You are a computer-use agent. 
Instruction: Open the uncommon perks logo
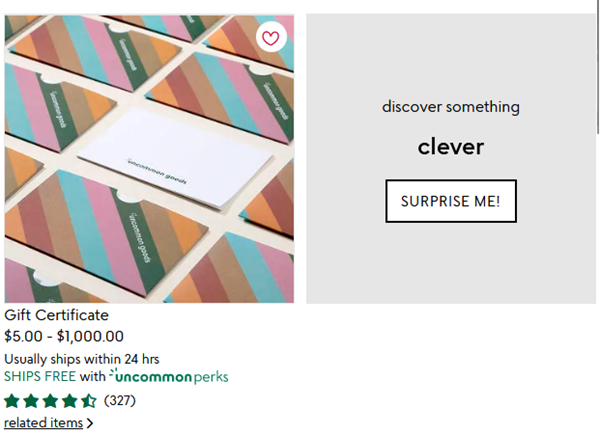pyautogui.click(x=169, y=377)
